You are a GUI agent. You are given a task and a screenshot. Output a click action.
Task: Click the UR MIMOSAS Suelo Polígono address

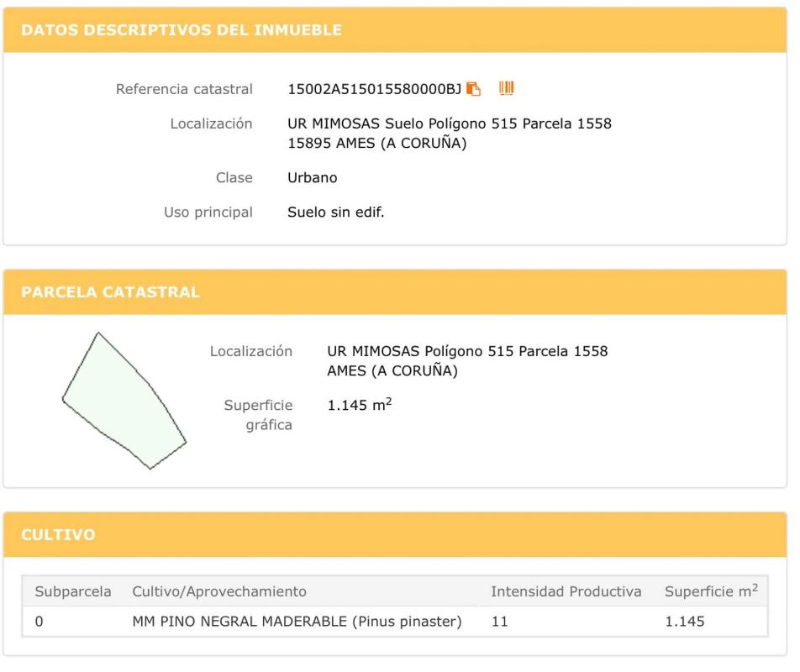pyautogui.click(x=450, y=124)
